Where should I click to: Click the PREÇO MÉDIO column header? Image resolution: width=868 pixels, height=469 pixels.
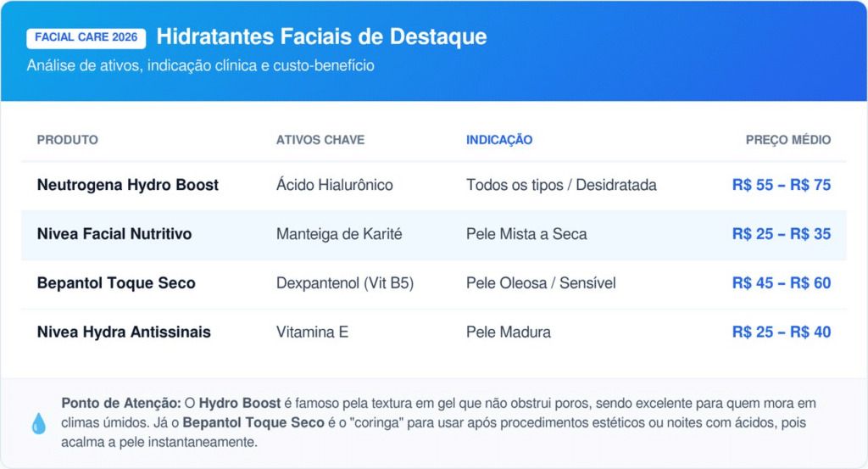pos(788,140)
